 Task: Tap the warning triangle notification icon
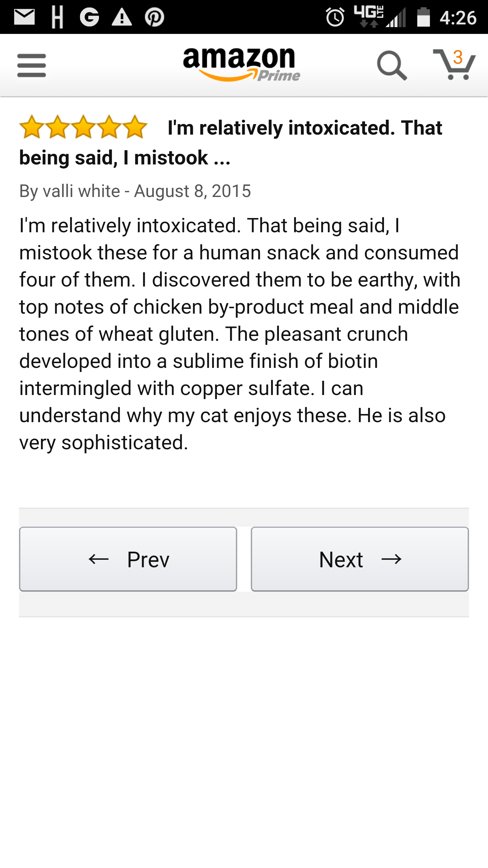[122, 17]
